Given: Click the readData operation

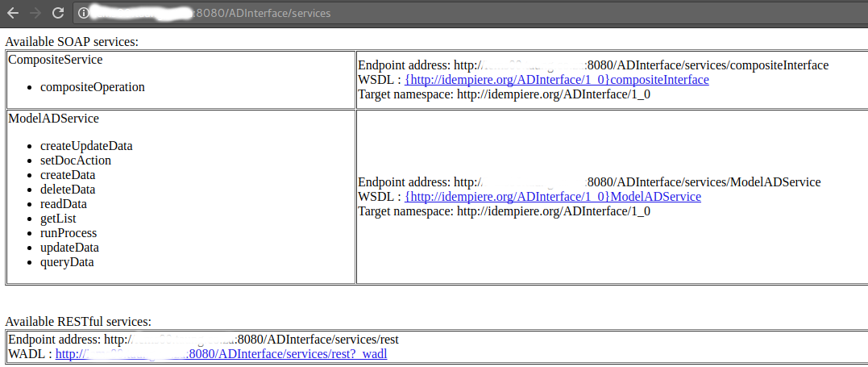Looking at the screenshot, I should coord(63,204).
